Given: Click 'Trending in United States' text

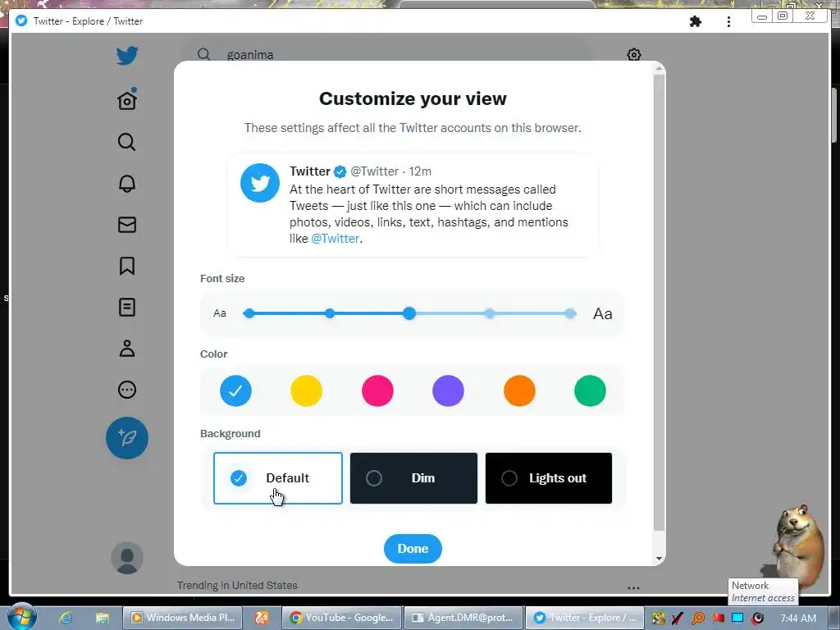Looking at the screenshot, I should tap(237, 586).
